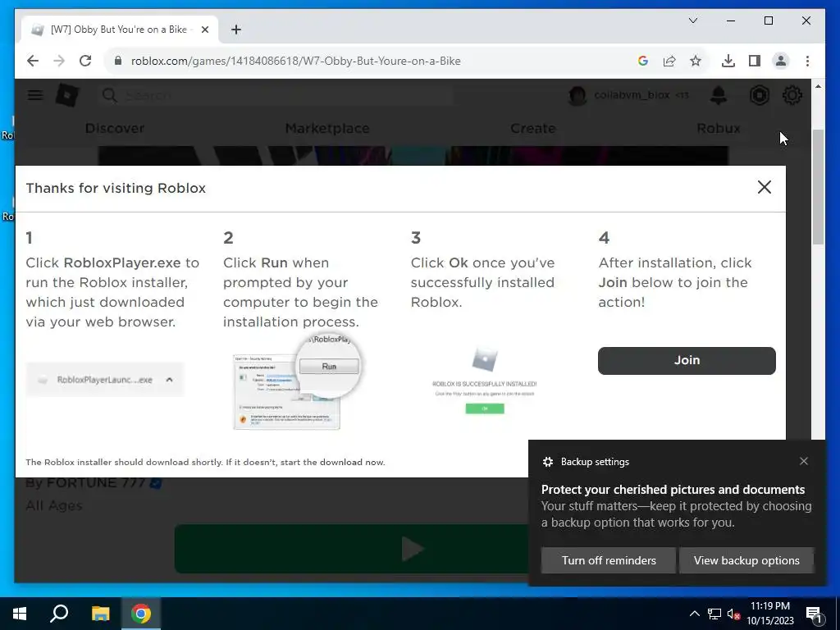Click the address bar URL
Image resolution: width=840 pixels, height=630 pixels.
point(295,61)
